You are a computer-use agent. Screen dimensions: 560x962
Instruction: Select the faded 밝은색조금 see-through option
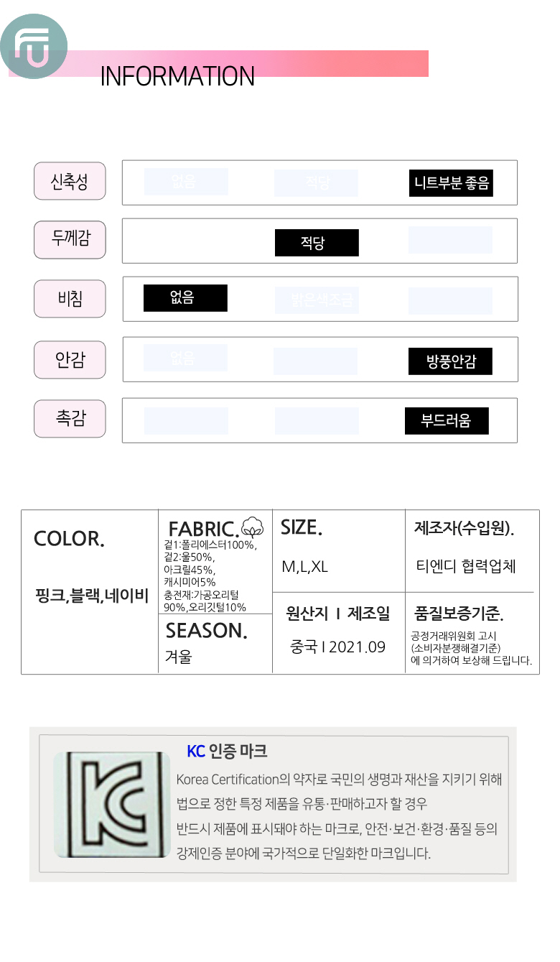(x=317, y=300)
